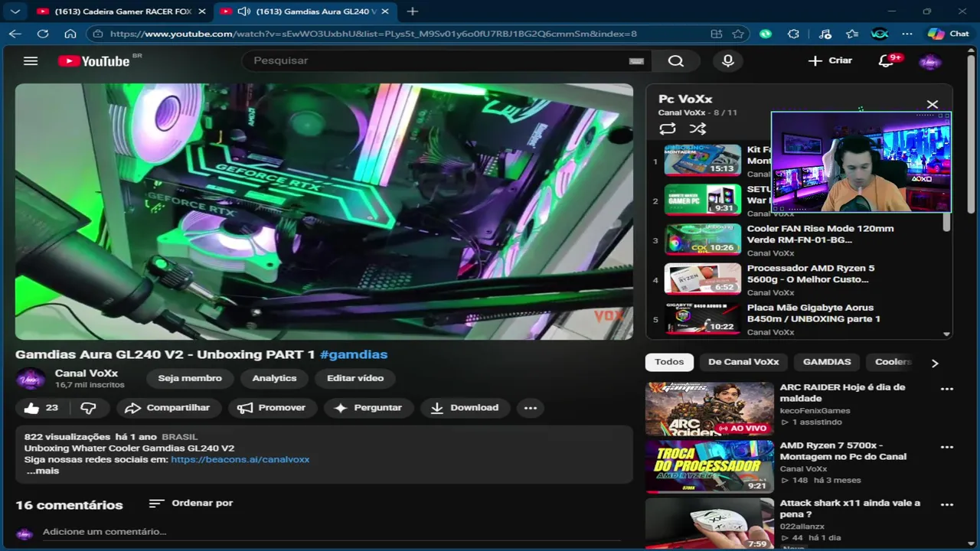Viewport: 980px width, 551px height.
Task: Open browser settings and more ellipsis
Action: (x=907, y=34)
